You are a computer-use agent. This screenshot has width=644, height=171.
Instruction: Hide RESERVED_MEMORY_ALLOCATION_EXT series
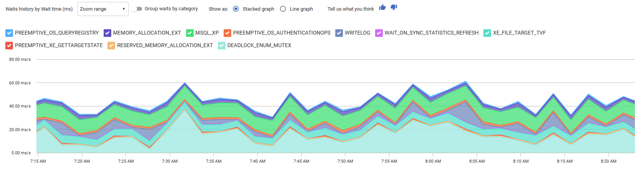tap(111, 46)
